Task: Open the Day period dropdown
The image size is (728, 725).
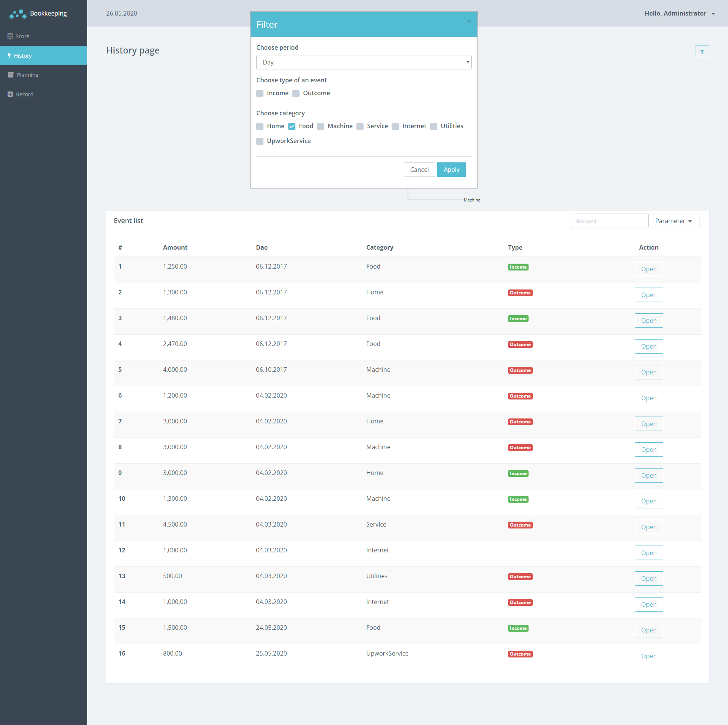Action: point(364,62)
